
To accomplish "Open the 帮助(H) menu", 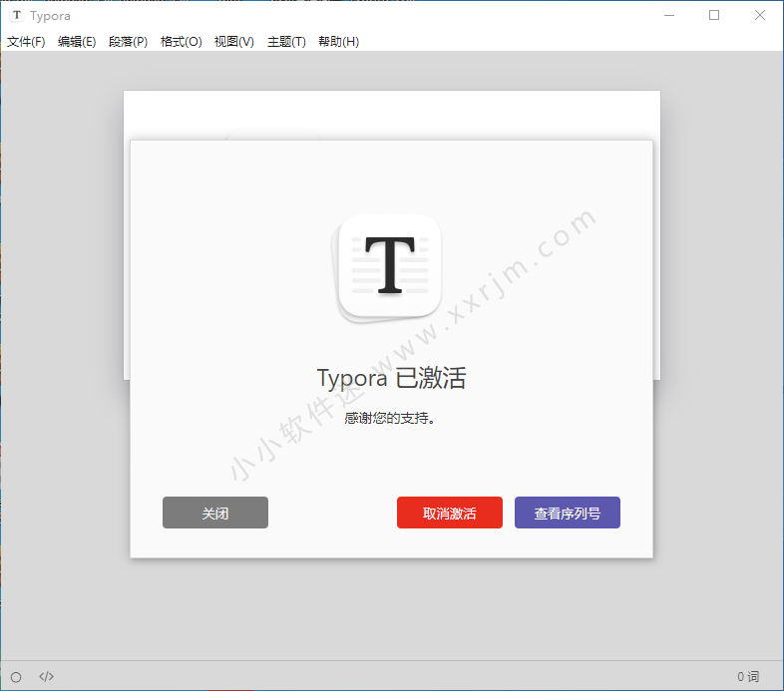I will 338,42.
